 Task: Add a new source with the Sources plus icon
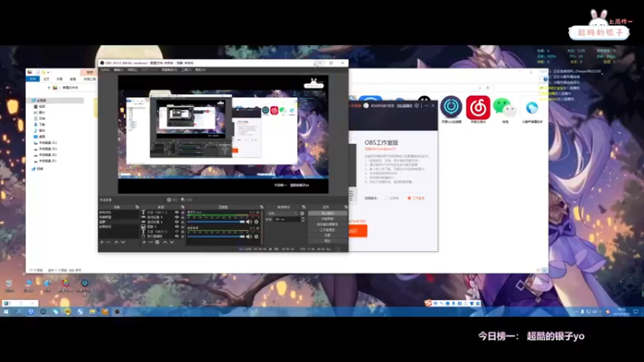144,242
